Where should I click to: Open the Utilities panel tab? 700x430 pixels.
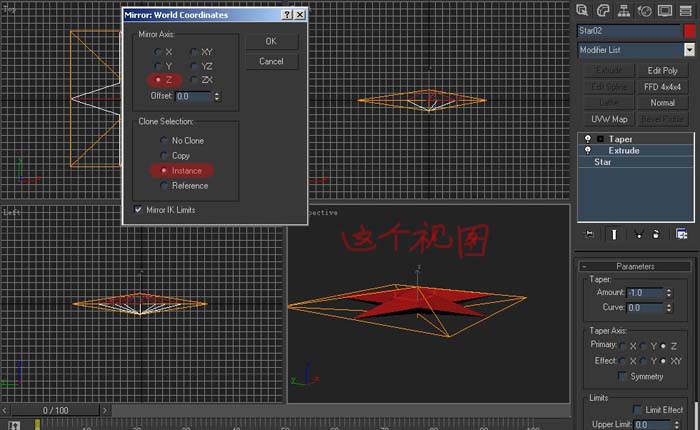(686, 10)
